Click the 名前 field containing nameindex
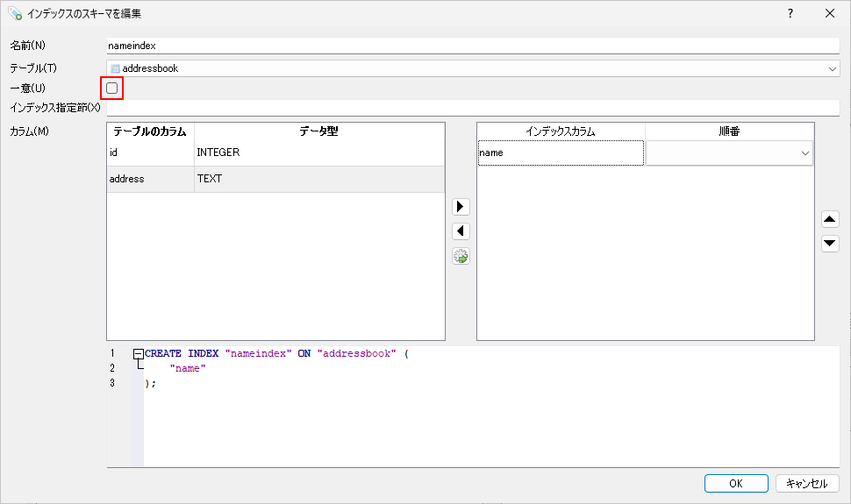Screen dimensions: 851x504 473,46
